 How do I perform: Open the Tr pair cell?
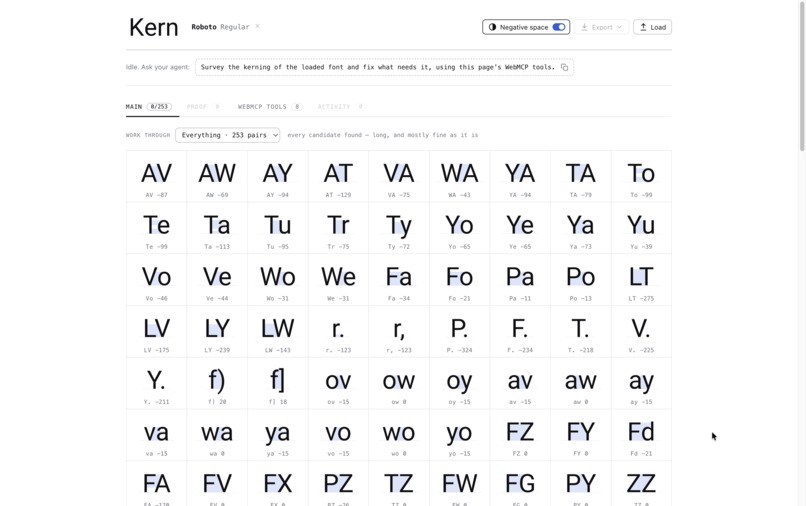click(338, 228)
